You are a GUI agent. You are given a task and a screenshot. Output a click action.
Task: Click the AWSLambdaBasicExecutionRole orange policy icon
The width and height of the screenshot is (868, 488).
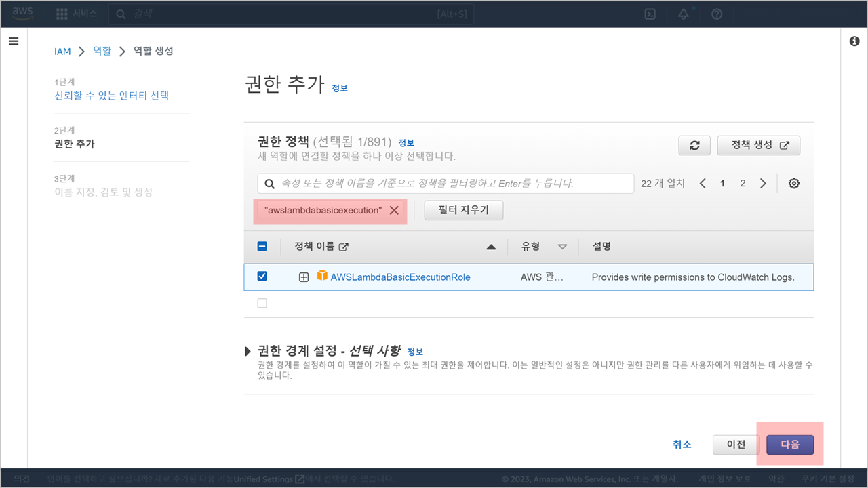pyautogui.click(x=322, y=276)
